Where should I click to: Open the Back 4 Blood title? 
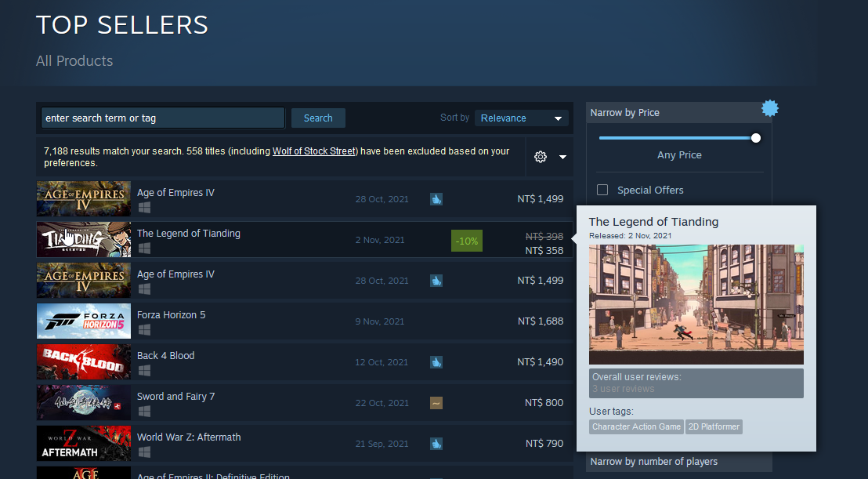click(x=165, y=355)
